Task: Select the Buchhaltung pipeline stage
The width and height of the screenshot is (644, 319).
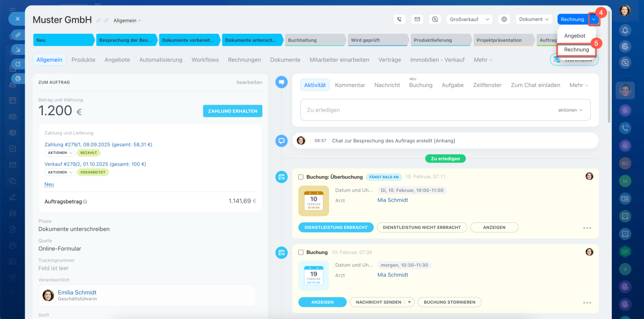Action: tap(314, 40)
